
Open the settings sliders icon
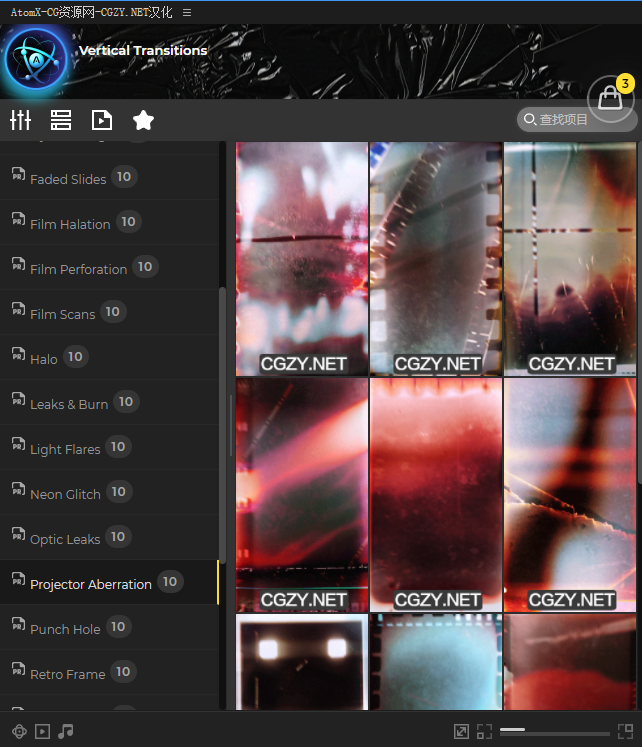tap(20, 120)
